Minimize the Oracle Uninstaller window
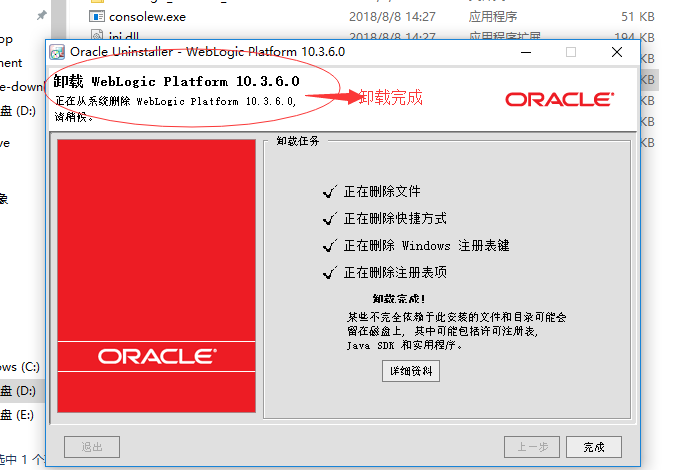673x470 pixels. (x=526, y=52)
